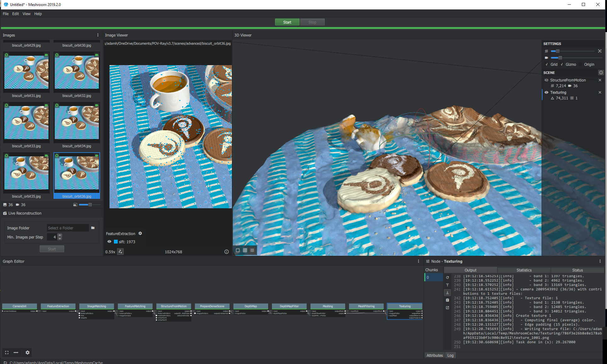Open Images panel three-dot menu
The height and width of the screenshot is (364, 607).
pyautogui.click(x=98, y=35)
